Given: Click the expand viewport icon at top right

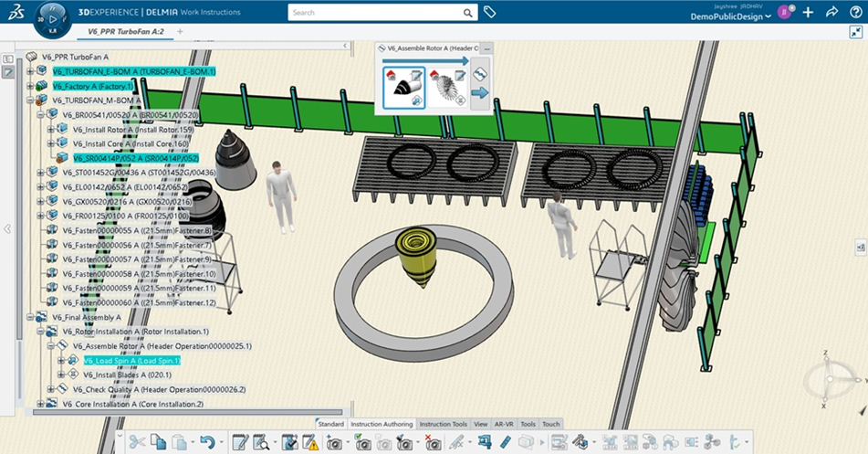Looking at the screenshot, I should [855, 32].
